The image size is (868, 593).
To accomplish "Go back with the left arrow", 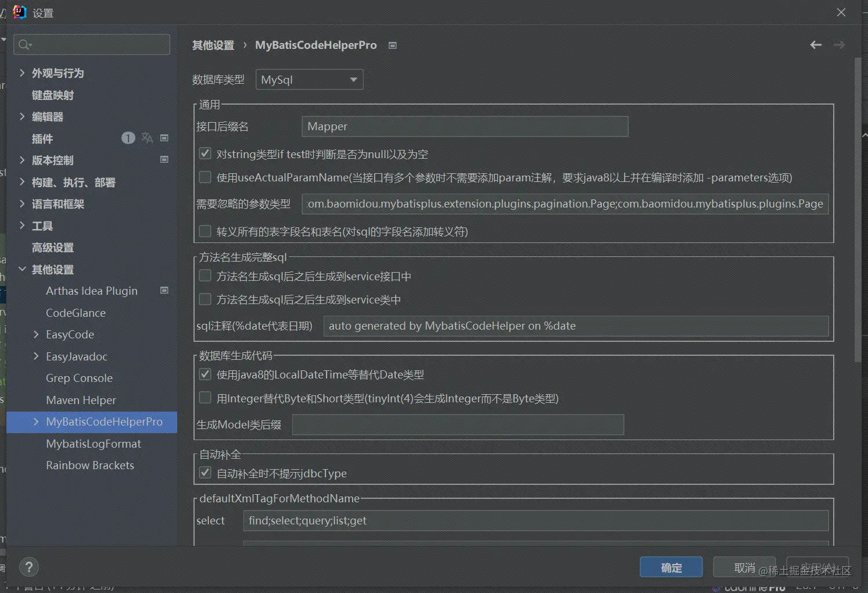I will (816, 45).
